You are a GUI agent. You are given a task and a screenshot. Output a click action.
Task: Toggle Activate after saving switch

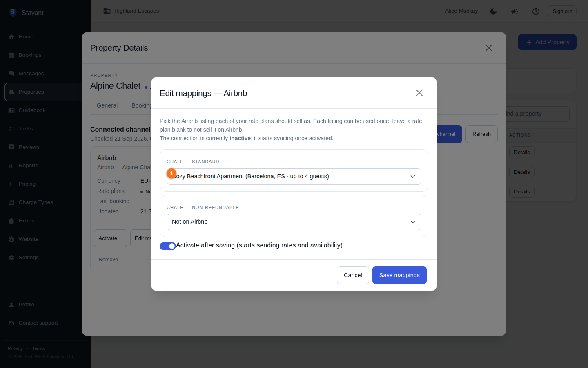coord(167,246)
